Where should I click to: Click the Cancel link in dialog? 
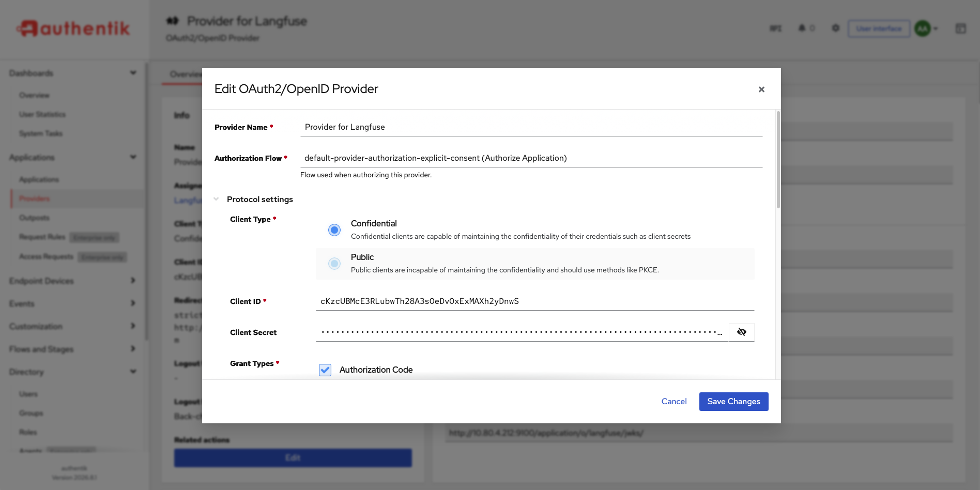(674, 402)
